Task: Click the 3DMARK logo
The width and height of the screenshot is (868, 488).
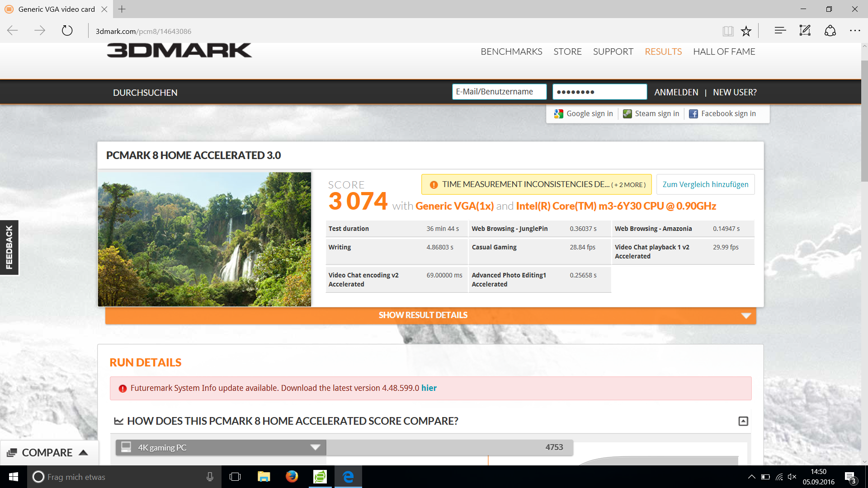Action: point(179,50)
